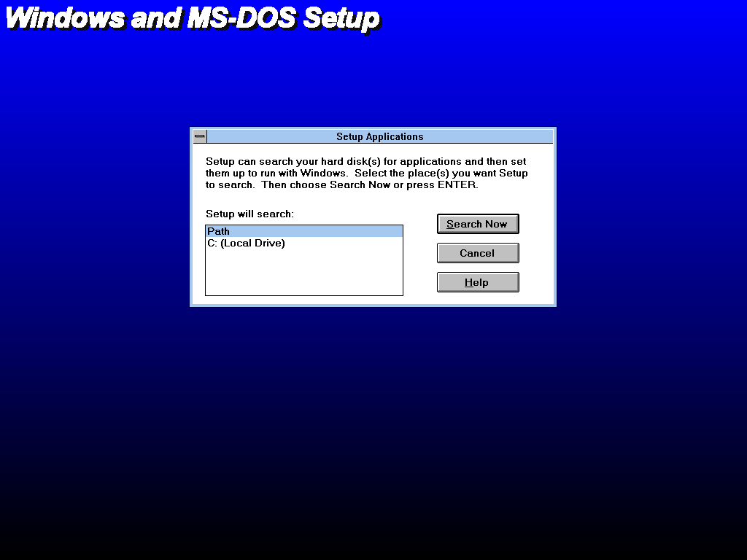Viewport: 747px width, 560px height.
Task: Click the Setup Applications title bar
Action: click(379, 136)
